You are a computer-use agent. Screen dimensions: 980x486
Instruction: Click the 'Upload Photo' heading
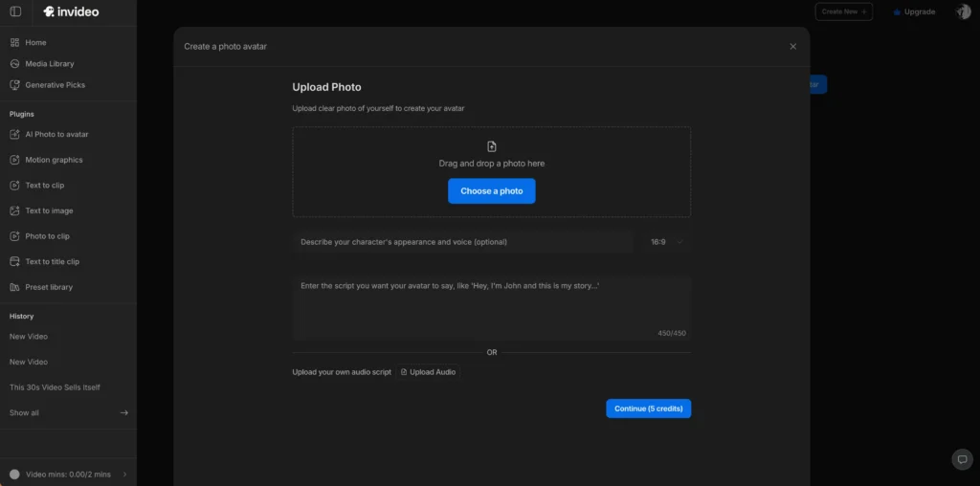coord(327,87)
